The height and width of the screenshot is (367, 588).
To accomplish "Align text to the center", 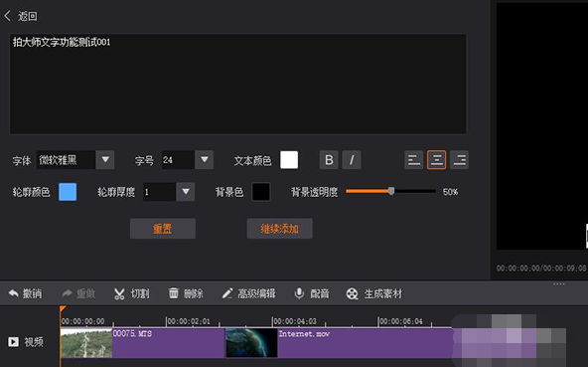I will (436, 160).
